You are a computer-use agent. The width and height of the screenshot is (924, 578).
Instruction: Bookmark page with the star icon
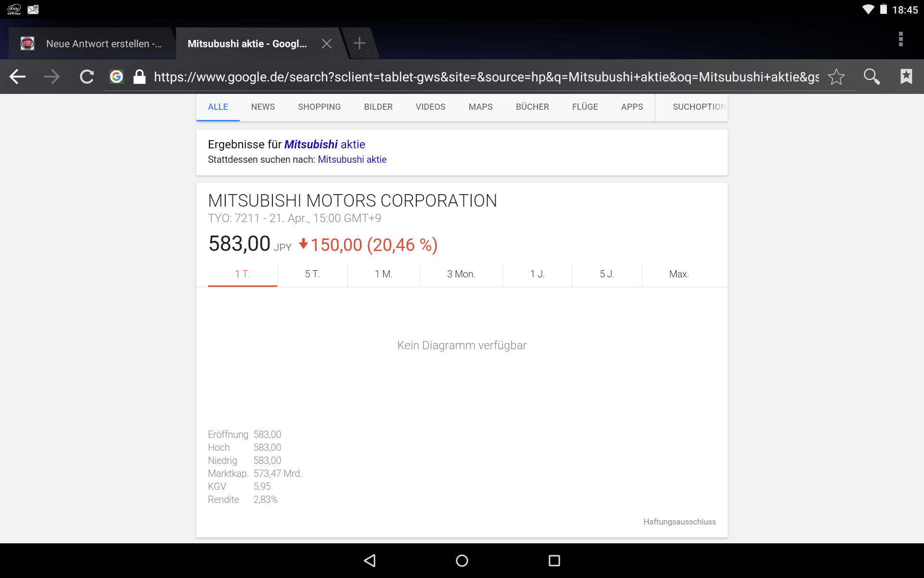point(836,77)
